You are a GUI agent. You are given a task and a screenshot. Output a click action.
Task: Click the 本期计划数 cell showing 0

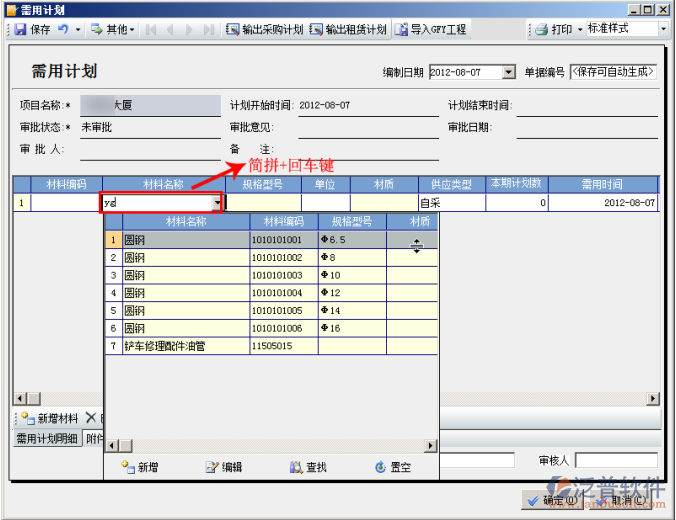pos(516,203)
